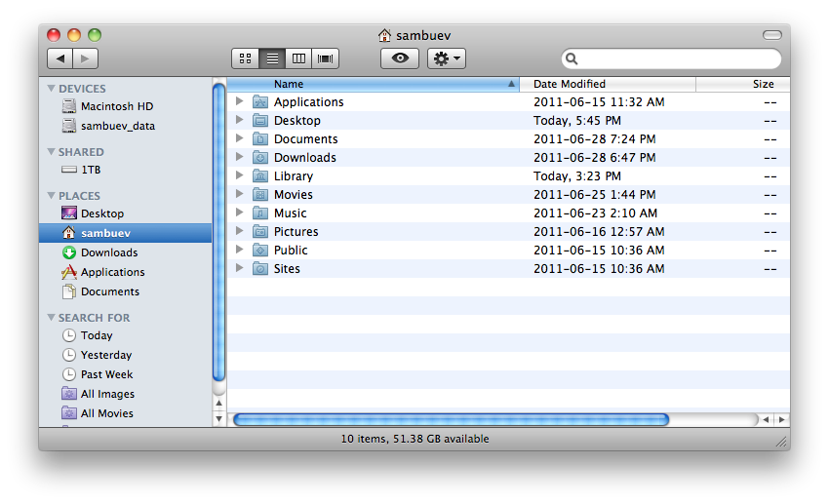Click the status text "10 items, 51.38 GB available"
This screenshot has height=504, width=829.
(x=414, y=439)
